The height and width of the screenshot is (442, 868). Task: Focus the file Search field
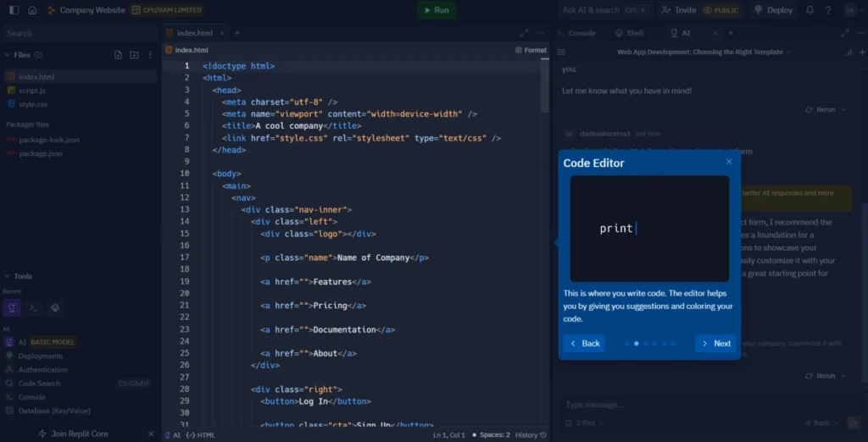click(80, 33)
